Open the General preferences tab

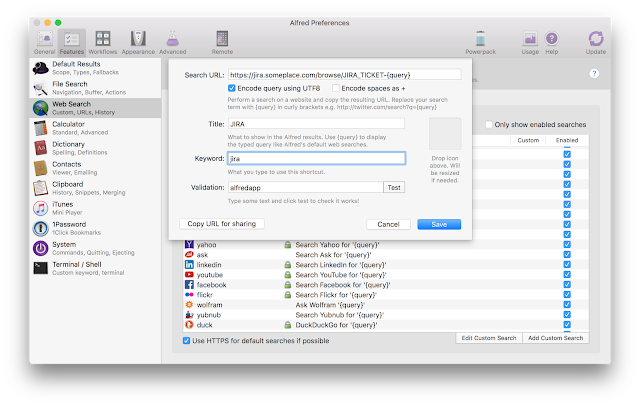[x=44, y=42]
